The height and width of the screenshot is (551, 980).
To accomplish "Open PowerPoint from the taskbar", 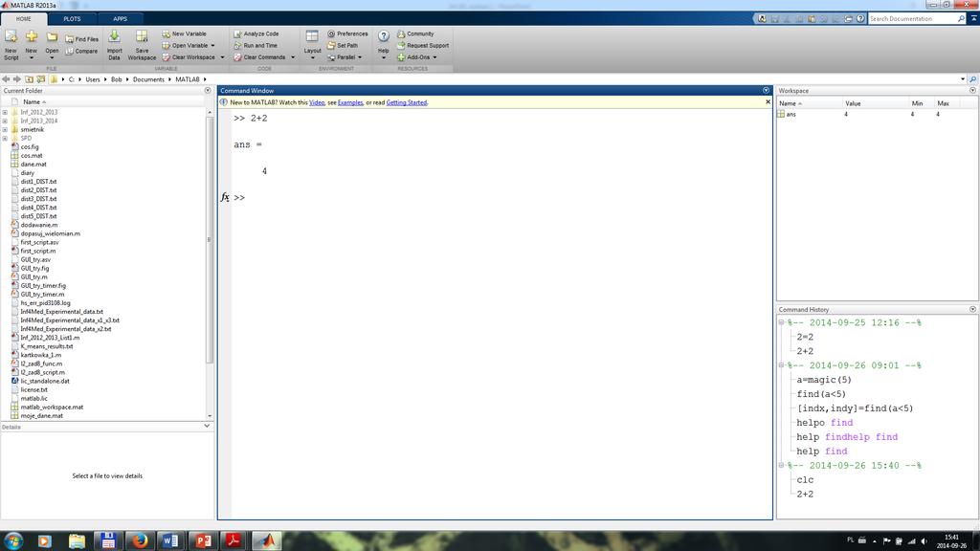I will pyautogui.click(x=203, y=540).
